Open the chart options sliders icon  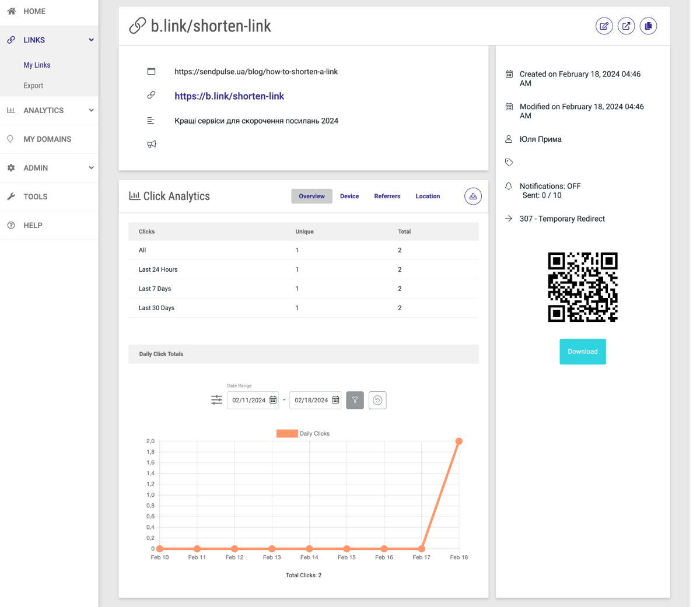pyautogui.click(x=216, y=400)
